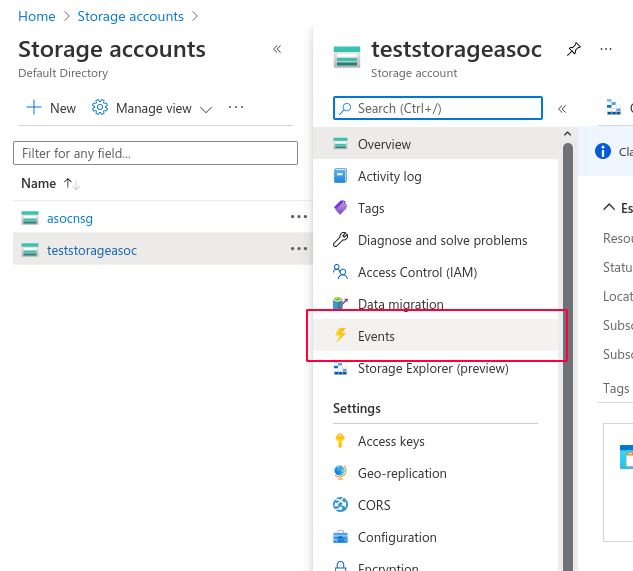Go to Storage accounts breadcrumb
Viewport: 633px width, 571px height.
(x=130, y=16)
